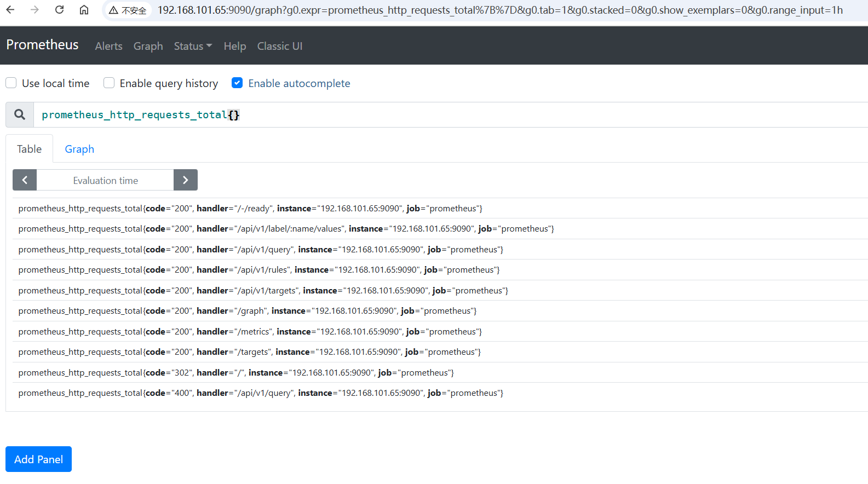Click Use local time label
This screenshot has width=868, height=484.
(55, 83)
